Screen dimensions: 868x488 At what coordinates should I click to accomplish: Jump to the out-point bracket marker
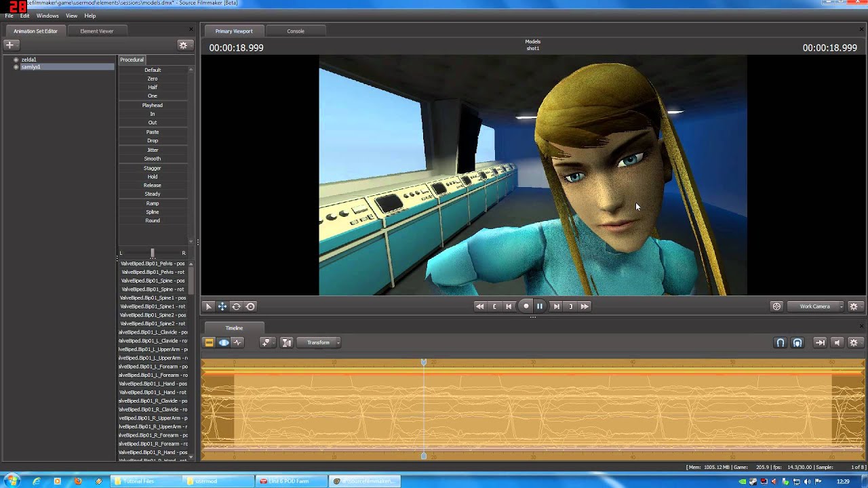point(570,306)
